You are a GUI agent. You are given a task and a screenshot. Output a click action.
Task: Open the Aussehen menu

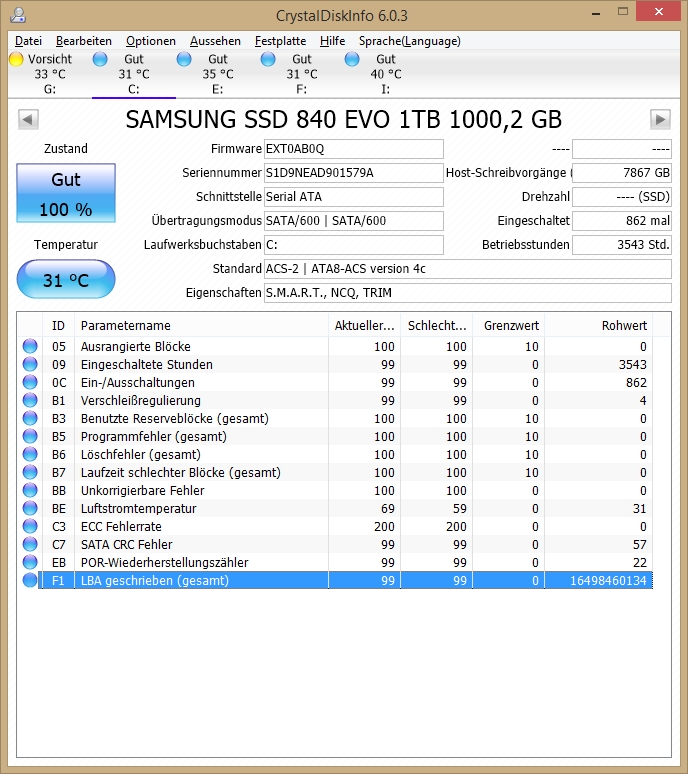tap(215, 41)
